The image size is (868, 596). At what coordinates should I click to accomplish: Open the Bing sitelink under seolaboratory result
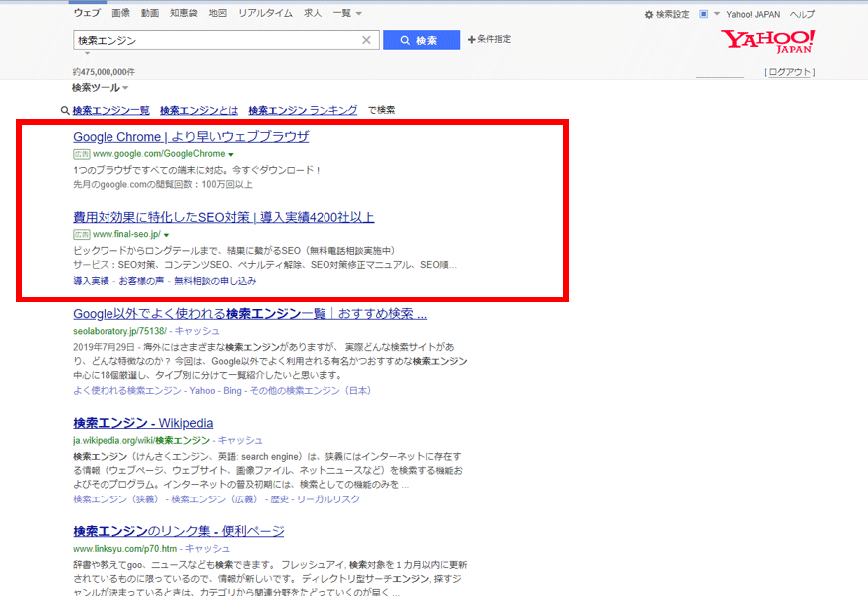click(233, 391)
